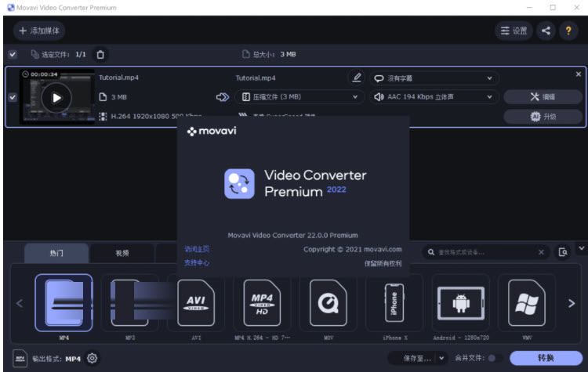Select the AVI format preset icon
This screenshot has height=372, width=588.
[x=195, y=302]
